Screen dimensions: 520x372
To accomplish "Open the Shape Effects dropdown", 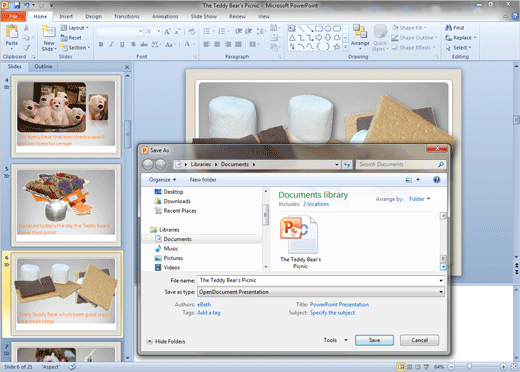I will tap(413, 48).
